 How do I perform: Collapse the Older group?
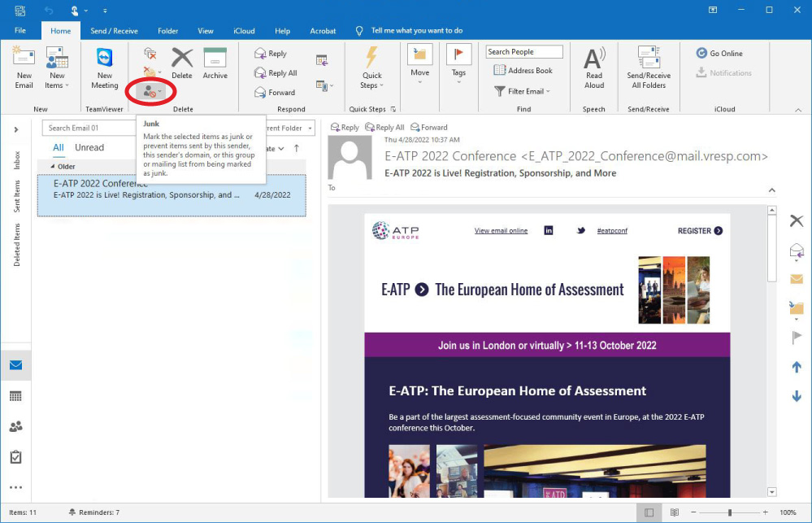point(52,167)
